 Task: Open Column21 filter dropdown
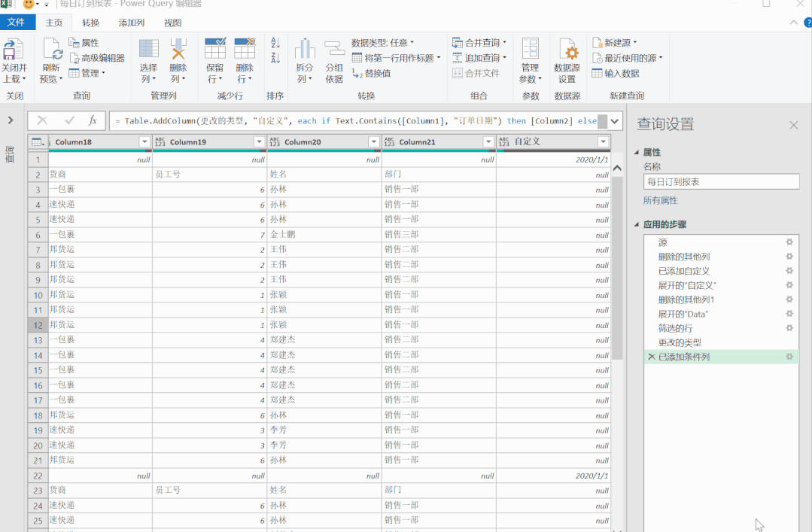pos(488,142)
